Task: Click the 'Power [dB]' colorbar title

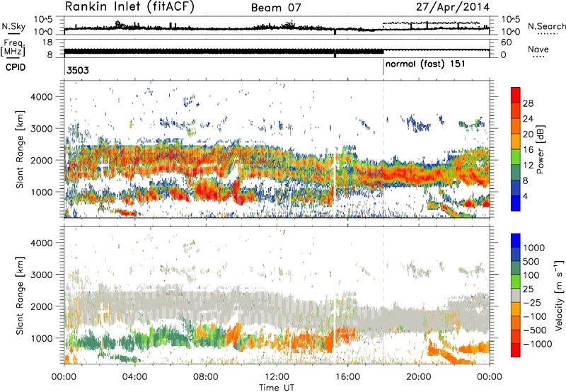Action: [540, 149]
